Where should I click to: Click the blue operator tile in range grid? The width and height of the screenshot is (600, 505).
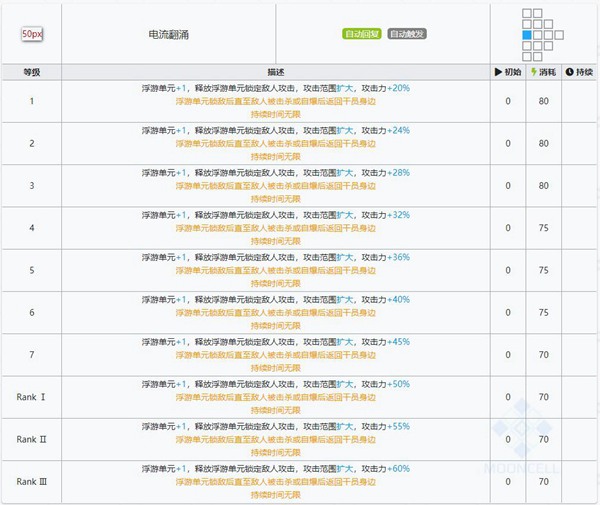click(527, 34)
